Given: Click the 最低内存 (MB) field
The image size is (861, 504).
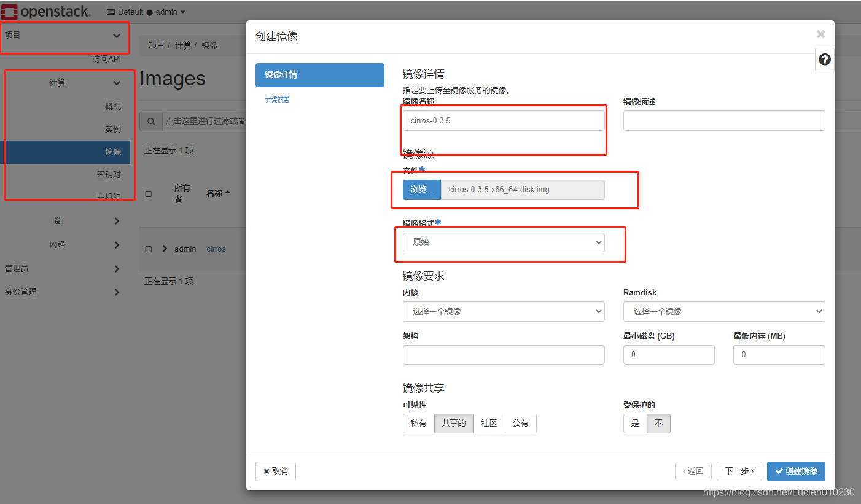Looking at the screenshot, I should (x=779, y=355).
